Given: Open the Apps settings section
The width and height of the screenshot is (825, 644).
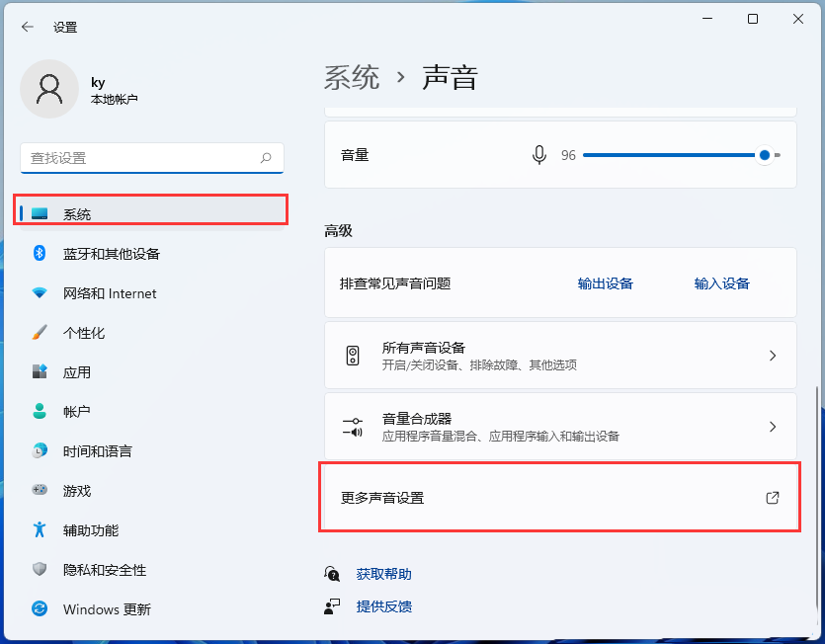Looking at the screenshot, I should [x=76, y=372].
